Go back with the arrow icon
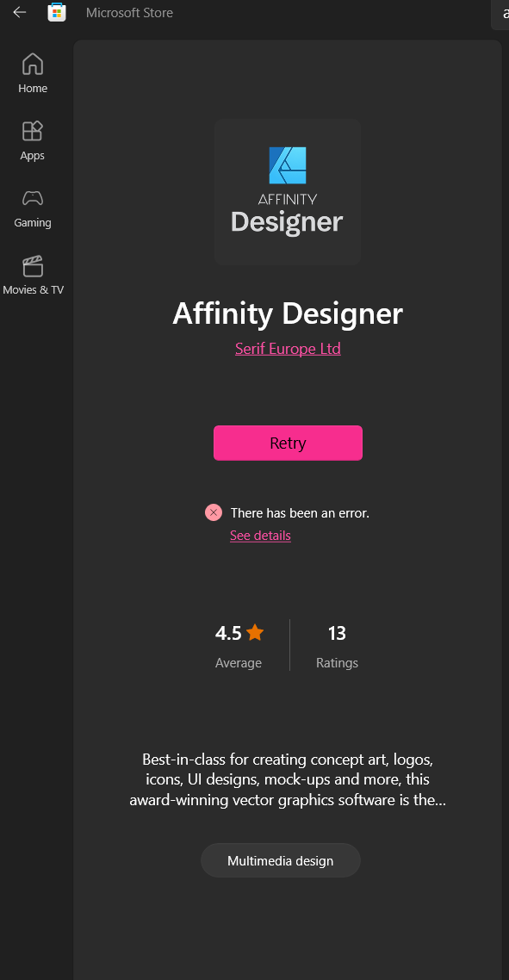Screen dimensions: 509x980 pyautogui.click(x=20, y=12)
